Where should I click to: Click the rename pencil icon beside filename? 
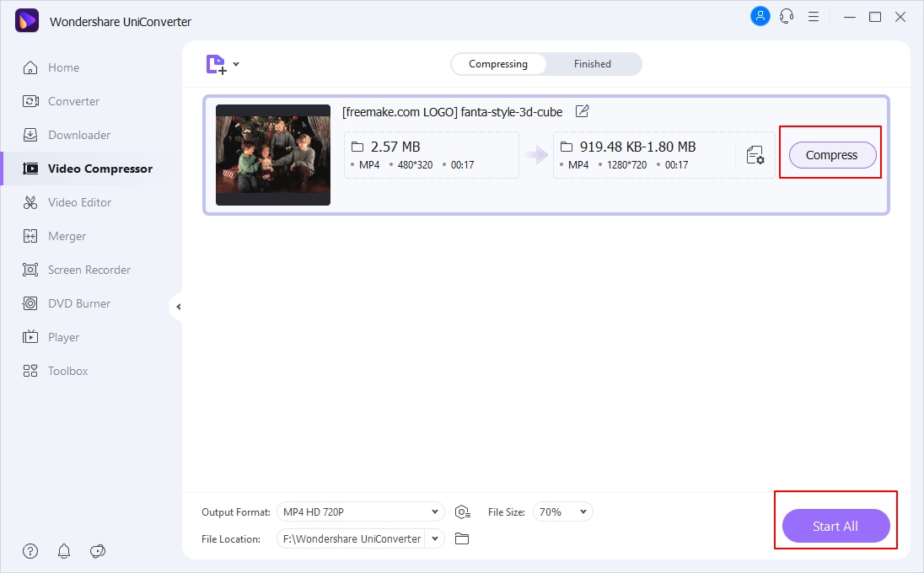click(583, 111)
